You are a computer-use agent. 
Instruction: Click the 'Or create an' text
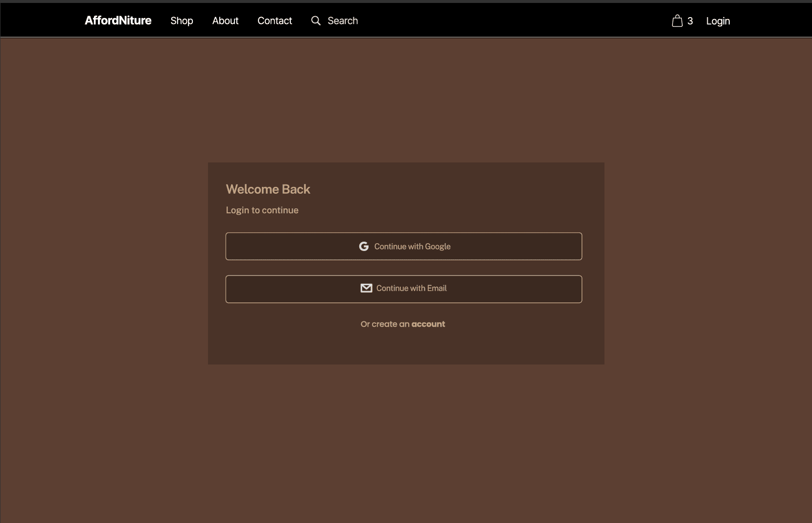tap(385, 324)
